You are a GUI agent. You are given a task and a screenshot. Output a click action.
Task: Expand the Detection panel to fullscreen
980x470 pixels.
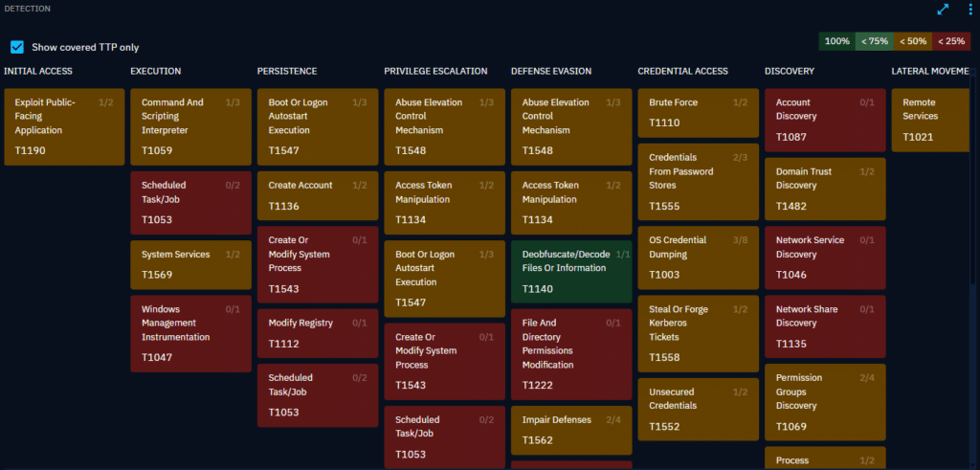943,9
